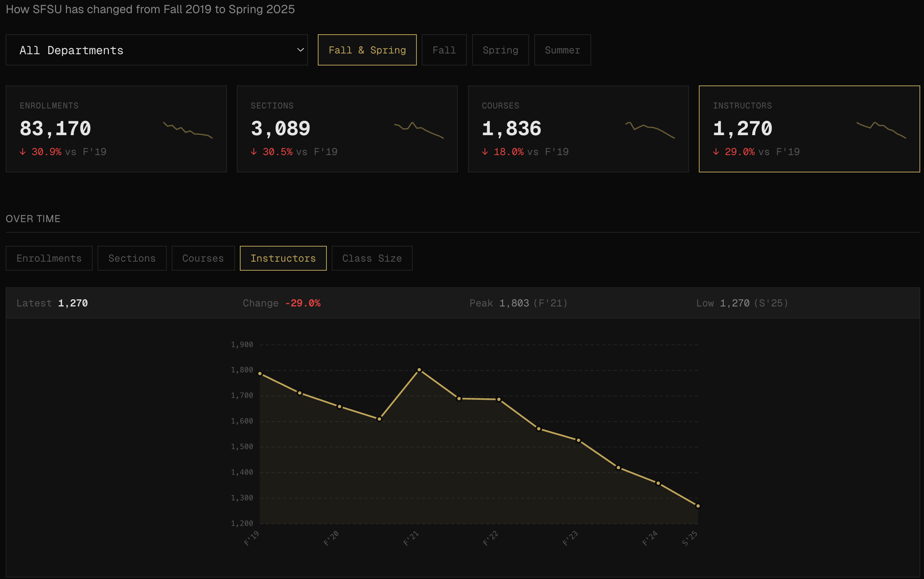The height and width of the screenshot is (579, 924).
Task: Select the Fall & Spring term filter
Action: click(x=367, y=50)
